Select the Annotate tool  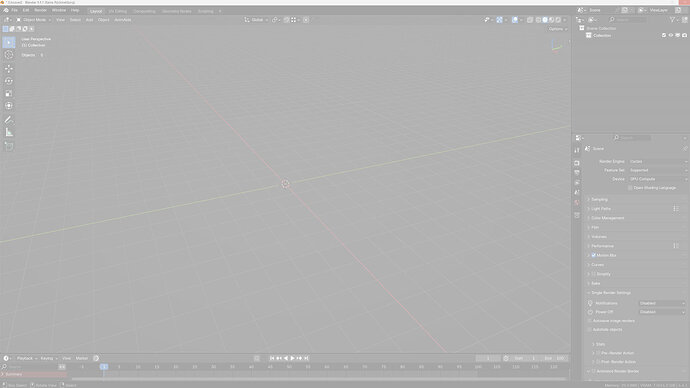[x=9, y=120]
